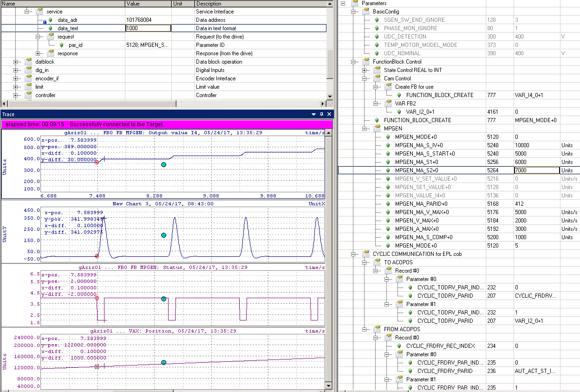The height and width of the screenshot is (392, 580).
Task: Click the service folder icon
Action: (39, 11)
